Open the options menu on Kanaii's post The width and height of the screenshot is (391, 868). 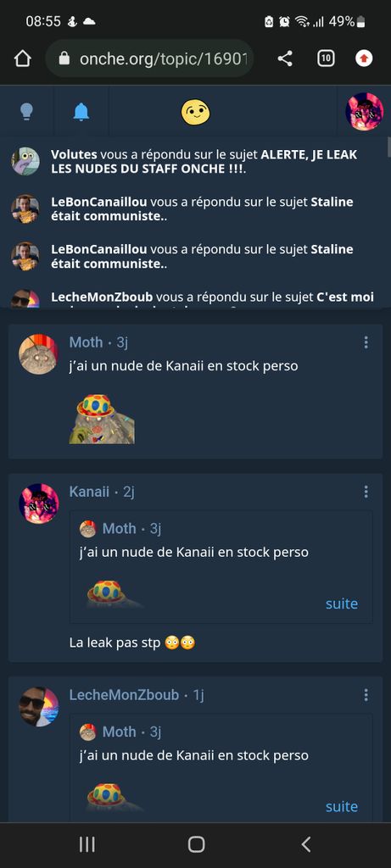point(366,492)
